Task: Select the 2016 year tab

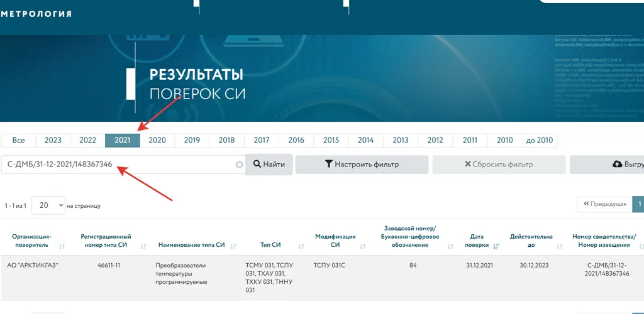Action: tap(296, 140)
